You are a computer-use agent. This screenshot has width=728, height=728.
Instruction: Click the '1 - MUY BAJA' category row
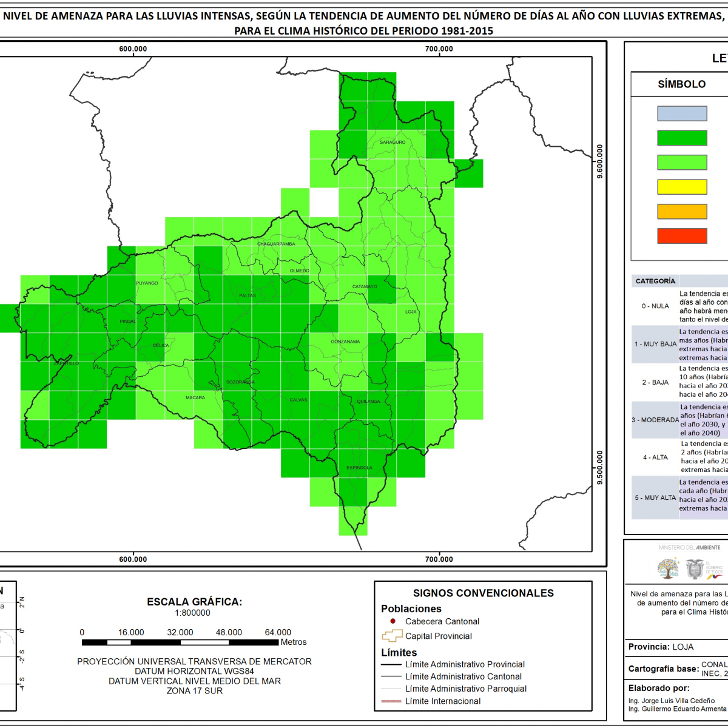click(x=679, y=344)
